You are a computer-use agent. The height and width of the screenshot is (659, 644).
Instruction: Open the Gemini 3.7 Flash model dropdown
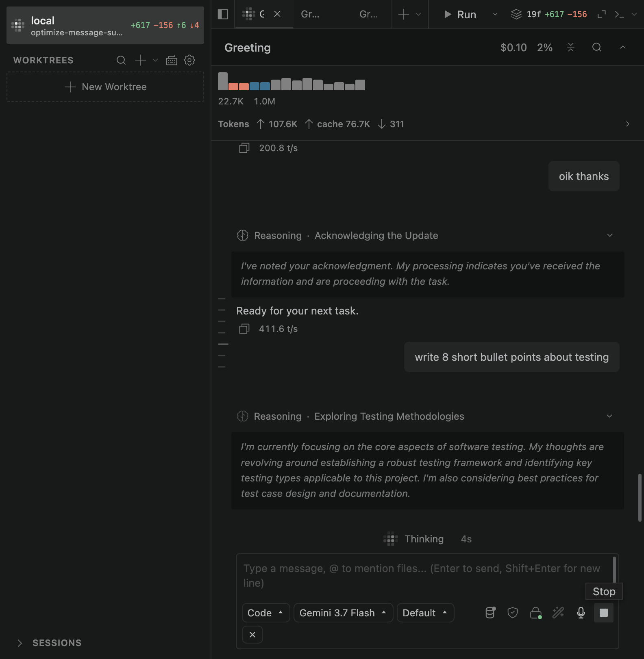[x=343, y=613]
